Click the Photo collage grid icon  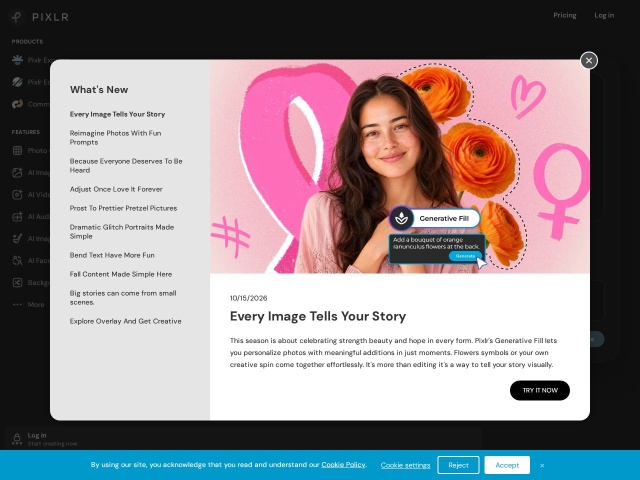click(x=17, y=151)
